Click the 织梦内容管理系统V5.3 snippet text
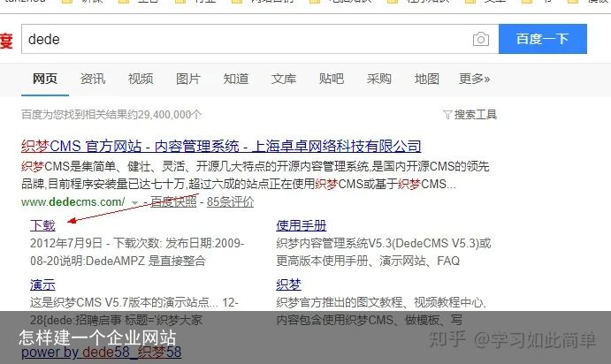The width and height of the screenshot is (611, 364). (384, 252)
